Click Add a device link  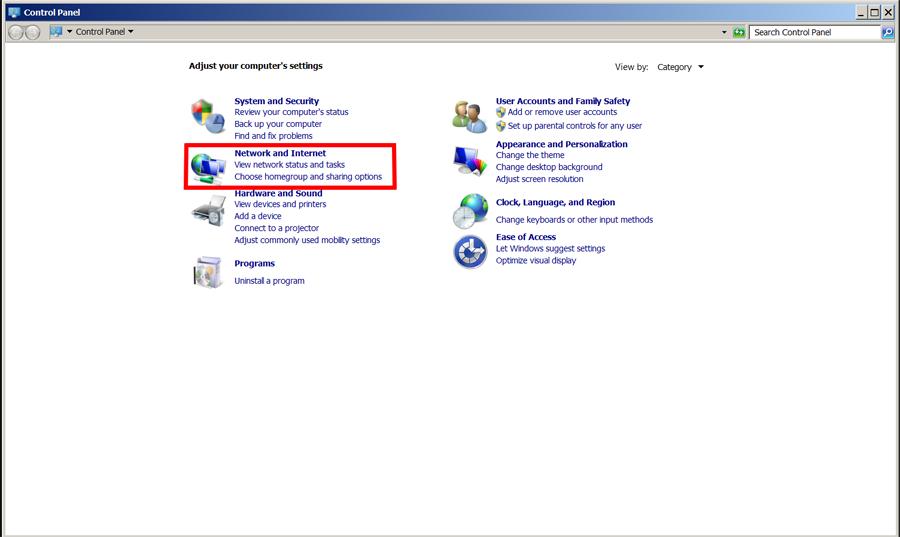click(258, 216)
